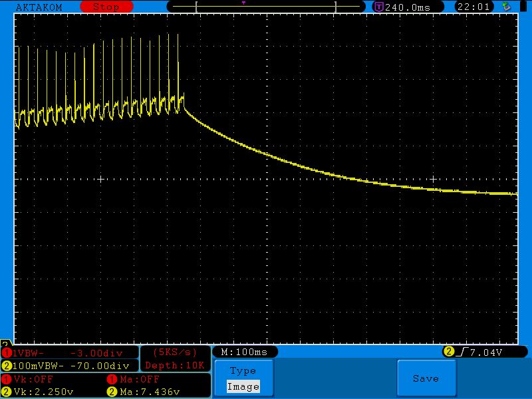The image size is (532, 399).
Task: Click the 5KS/s sample rate display
Action: click(175, 352)
